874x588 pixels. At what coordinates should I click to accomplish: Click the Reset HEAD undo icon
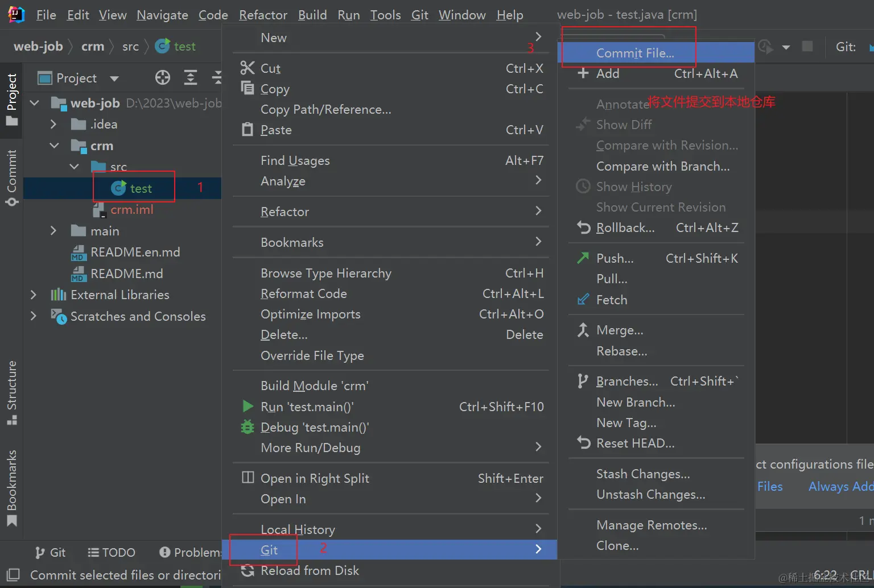pyautogui.click(x=583, y=442)
